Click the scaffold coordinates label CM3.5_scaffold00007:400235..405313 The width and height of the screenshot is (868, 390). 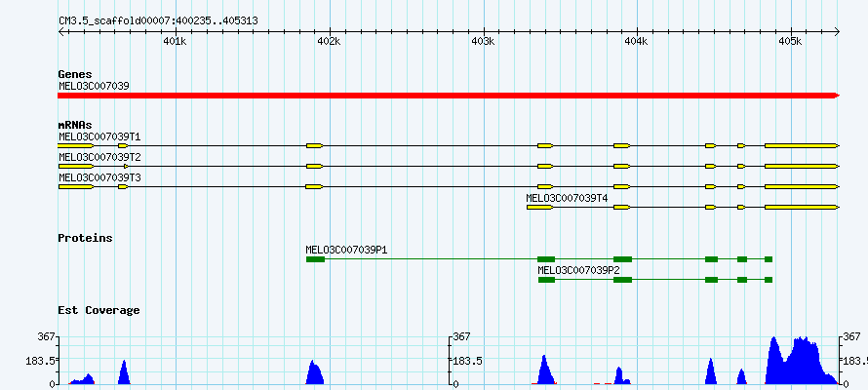click(x=158, y=21)
